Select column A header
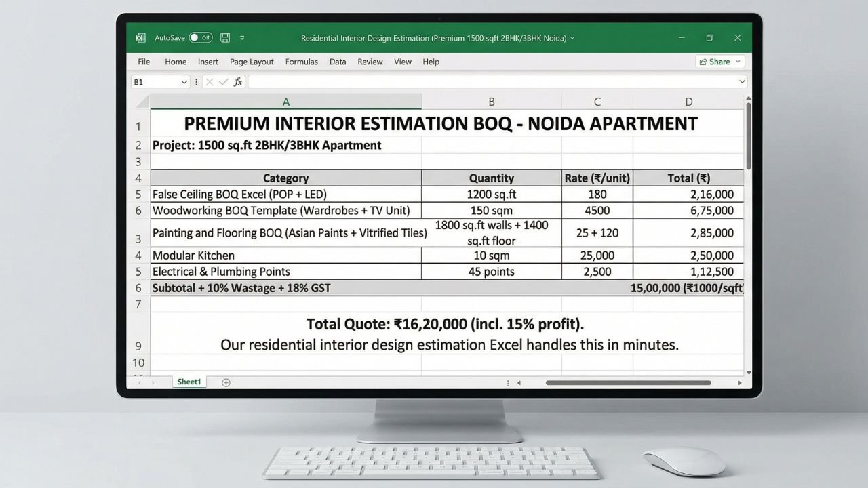This screenshot has width=868, height=488. 285,102
